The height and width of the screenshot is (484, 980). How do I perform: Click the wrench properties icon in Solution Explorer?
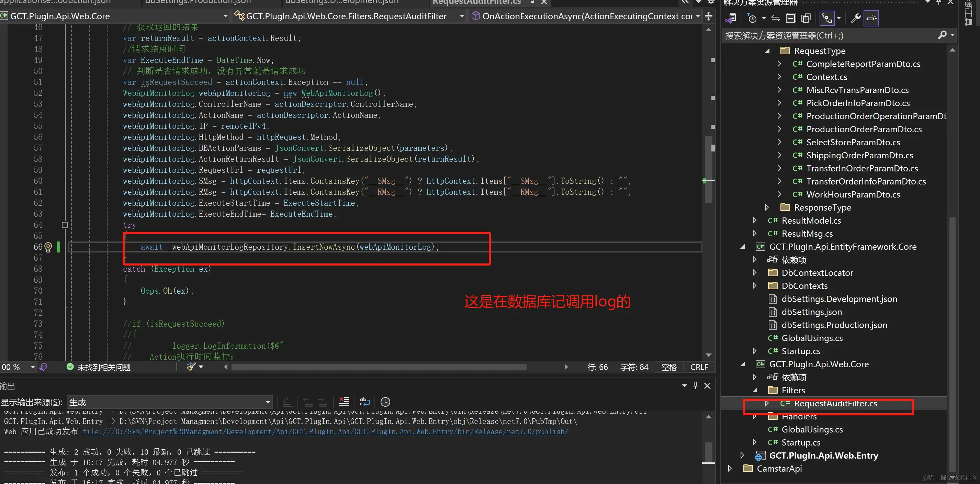tap(856, 18)
